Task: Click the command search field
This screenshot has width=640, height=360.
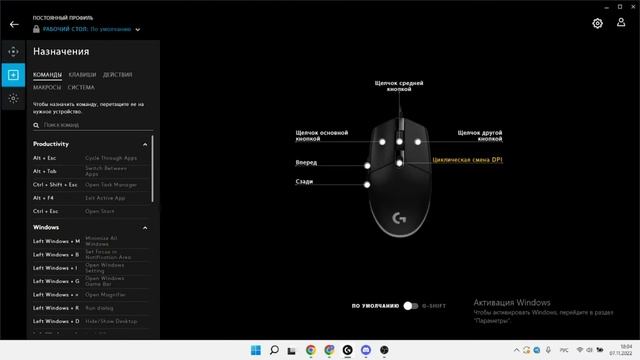Action: coord(93,125)
